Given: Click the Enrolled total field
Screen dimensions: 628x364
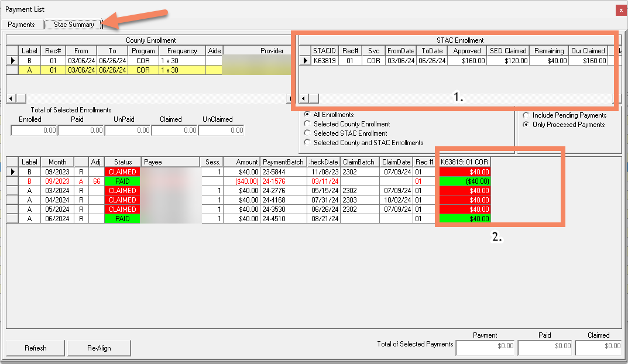Looking at the screenshot, I should [34, 131].
